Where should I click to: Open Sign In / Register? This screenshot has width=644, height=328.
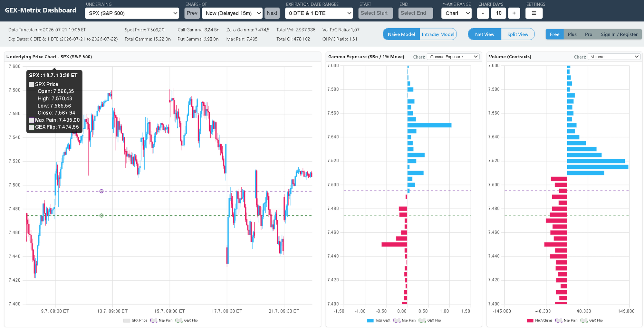tap(619, 34)
